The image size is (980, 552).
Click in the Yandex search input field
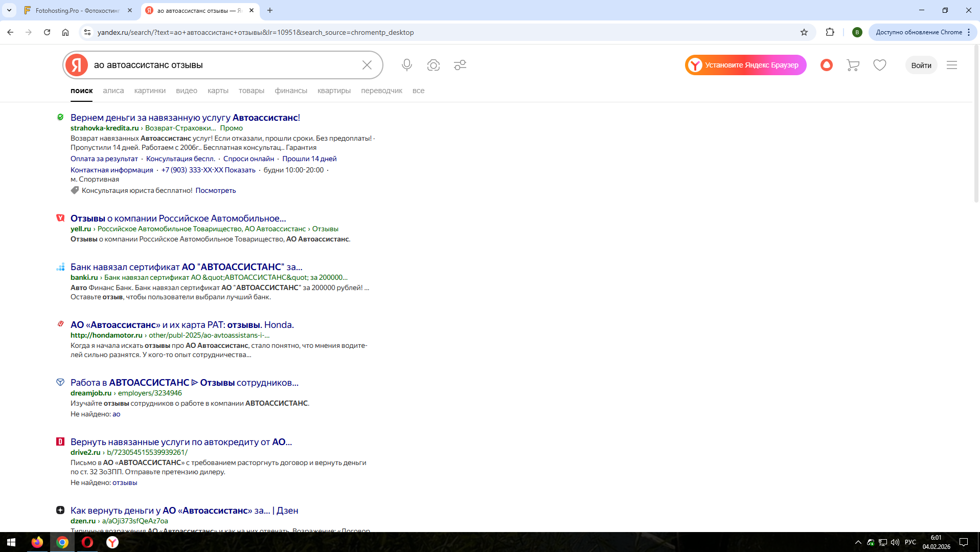pyautogui.click(x=225, y=65)
